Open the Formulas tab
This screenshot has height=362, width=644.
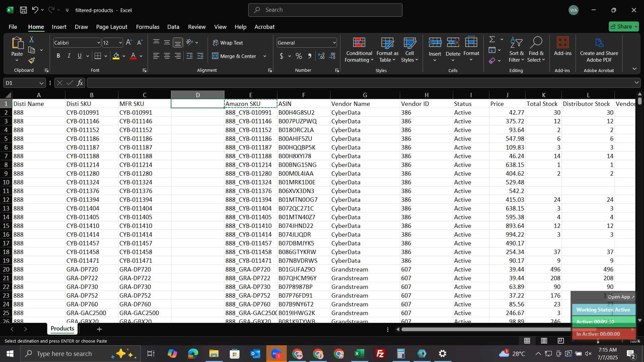[148, 27]
